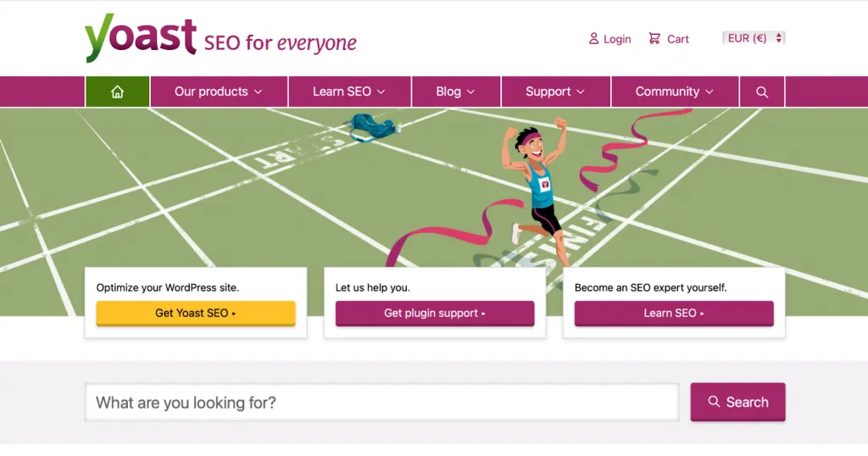
Task: Click 'Optimize your WordPress site.' text
Action: (168, 288)
